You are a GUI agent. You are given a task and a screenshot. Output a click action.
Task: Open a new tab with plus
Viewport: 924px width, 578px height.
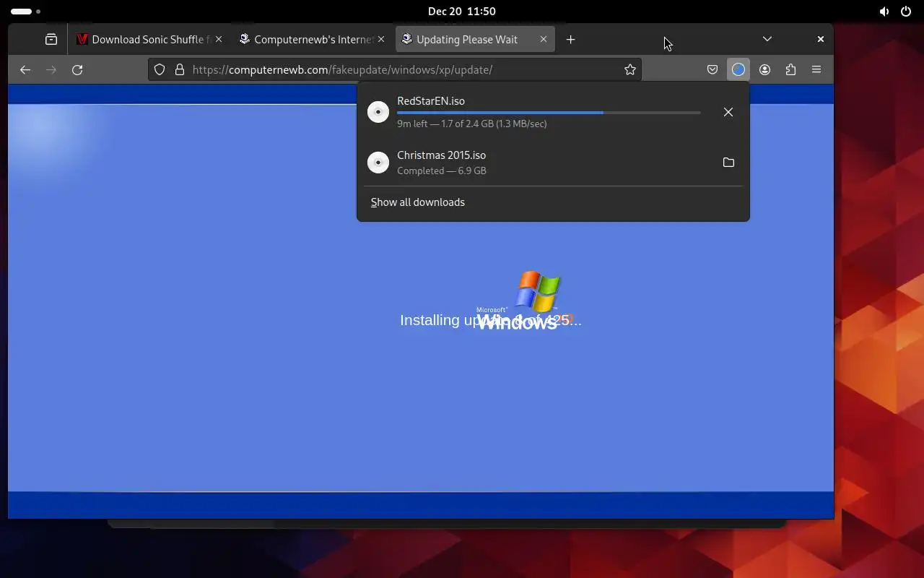[x=570, y=40]
